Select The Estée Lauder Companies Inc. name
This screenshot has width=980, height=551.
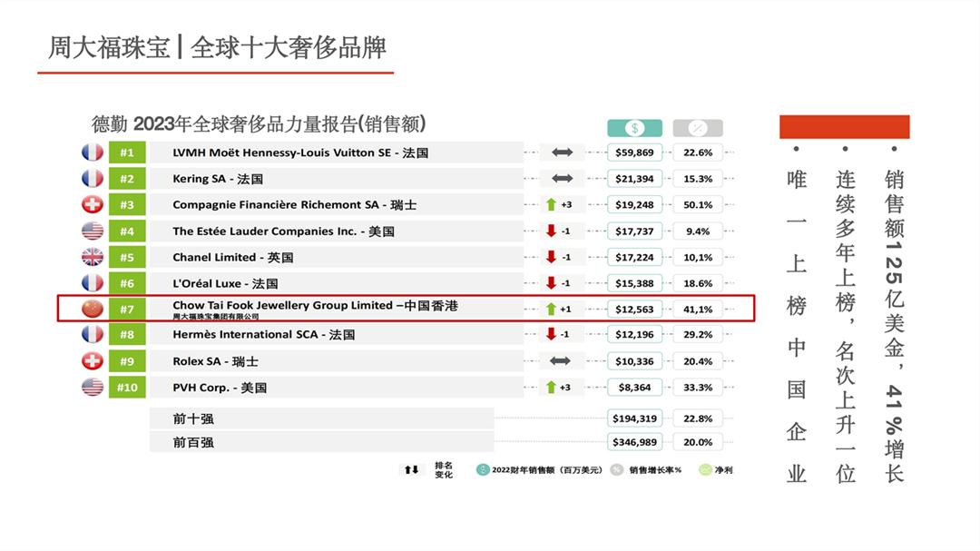point(283,231)
